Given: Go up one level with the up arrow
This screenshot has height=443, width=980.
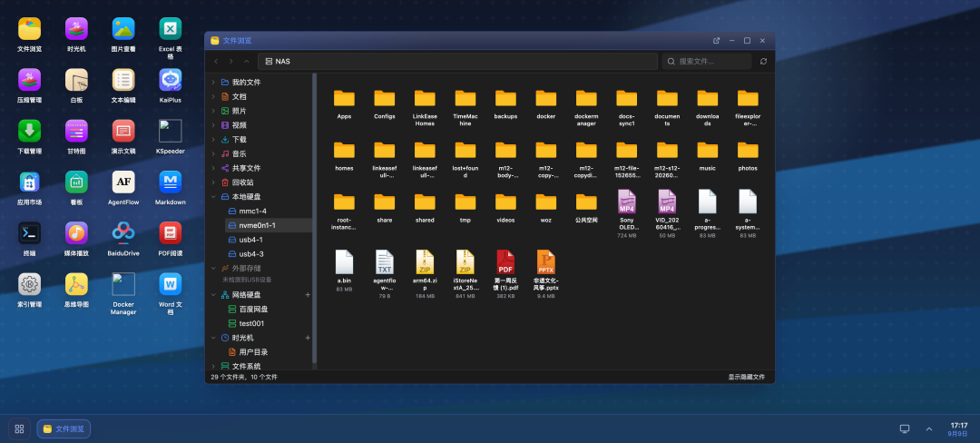Looking at the screenshot, I should click(x=246, y=61).
